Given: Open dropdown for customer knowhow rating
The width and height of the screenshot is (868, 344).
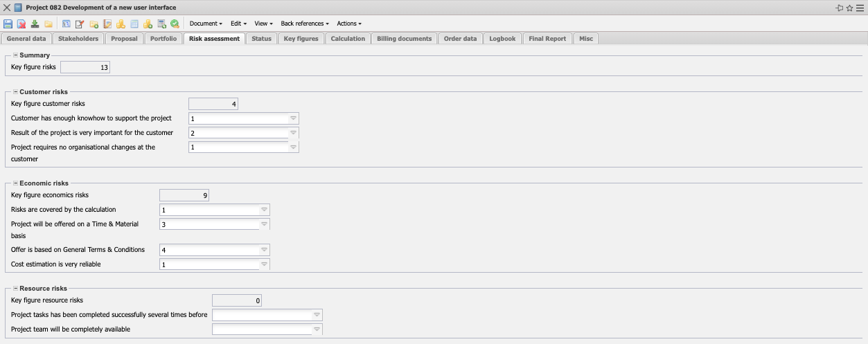Looking at the screenshot, I should [x=293, y=118].
